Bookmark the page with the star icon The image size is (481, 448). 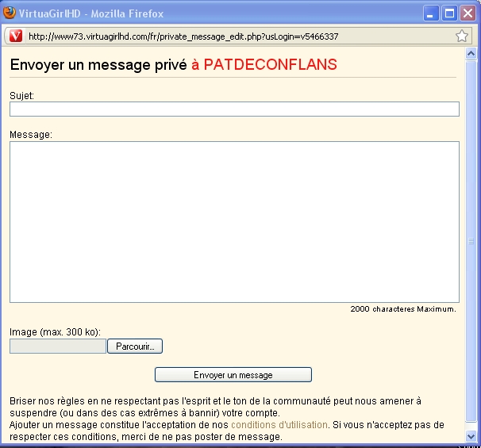click(x=462, y=36)
